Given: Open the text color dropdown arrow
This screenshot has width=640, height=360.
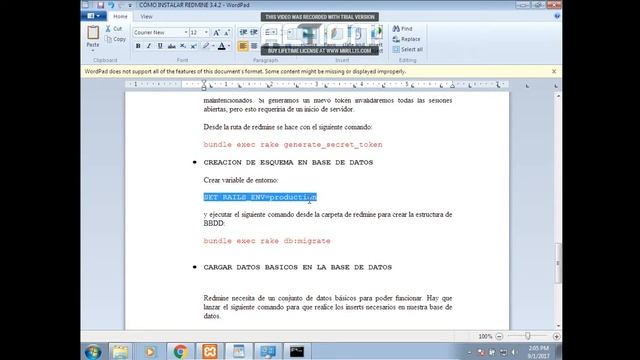Looking at the screenshot, I should tap(229, 46).
